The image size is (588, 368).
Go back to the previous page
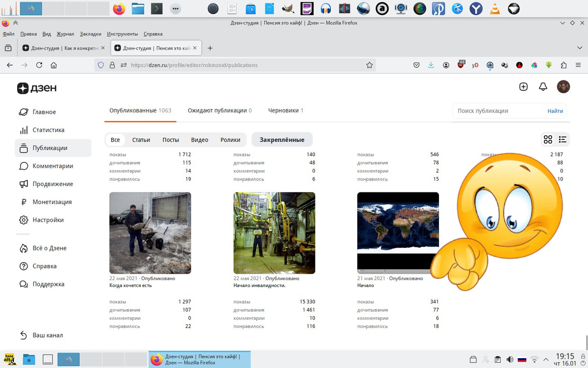pyautogui.click(x=10, y=65)
